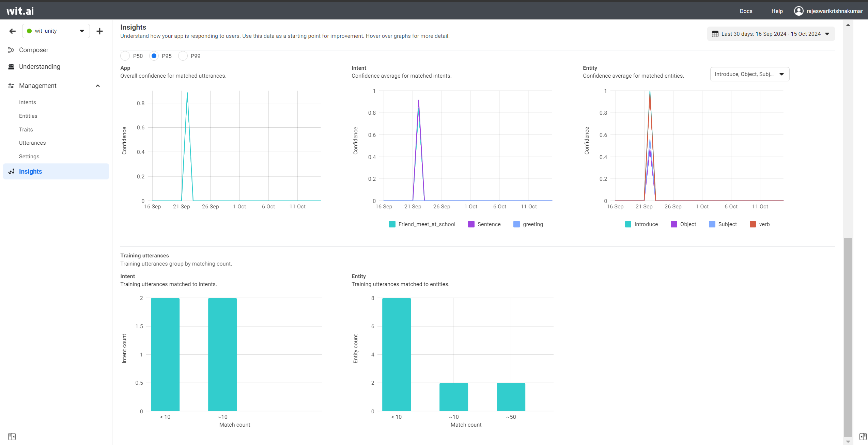The width and height of the screenshot is (868, 445).
Task: Open the Docs link
Action: (x=746, y=11)
